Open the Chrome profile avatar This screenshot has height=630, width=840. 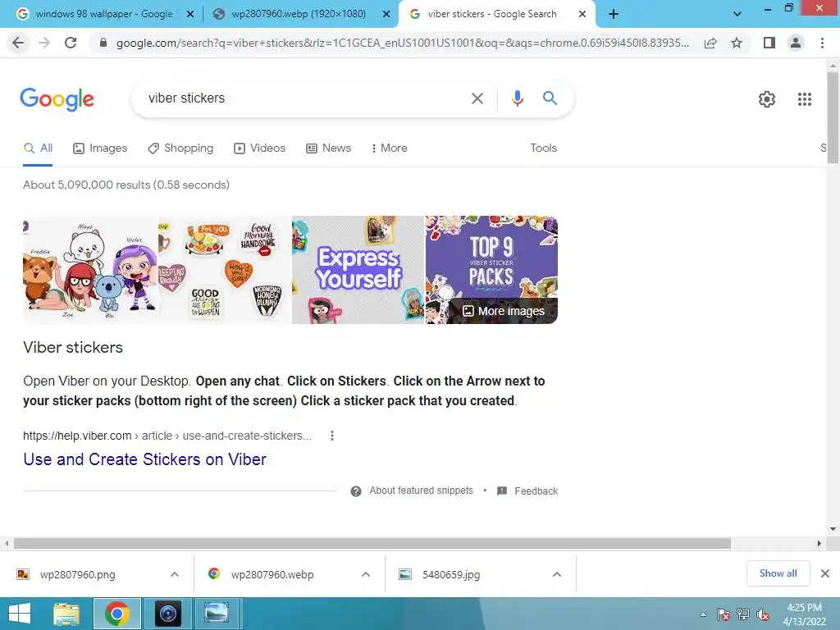[796, 43]
